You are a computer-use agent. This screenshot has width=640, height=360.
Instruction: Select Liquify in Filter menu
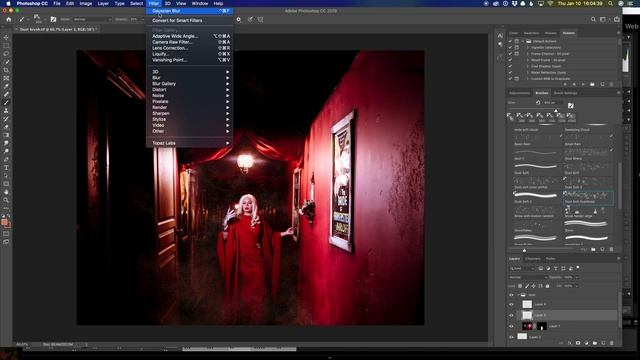(x=190, y=54)
